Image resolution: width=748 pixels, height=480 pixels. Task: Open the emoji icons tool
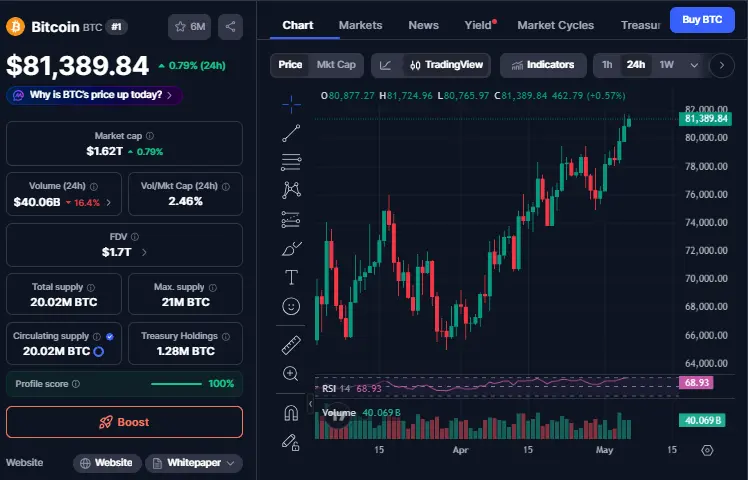coord(291,306)
